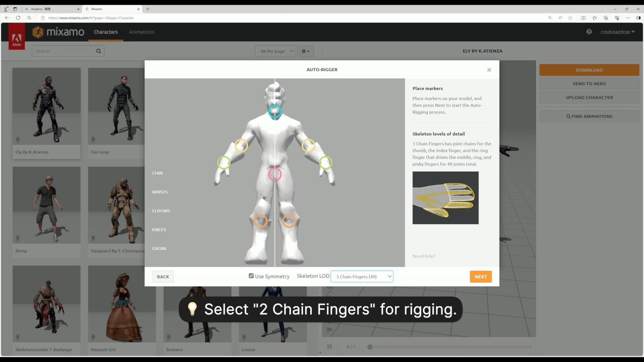Click the NEXT button to proceed
This screenshot has height=362, width=644.
tap(481, 276)
